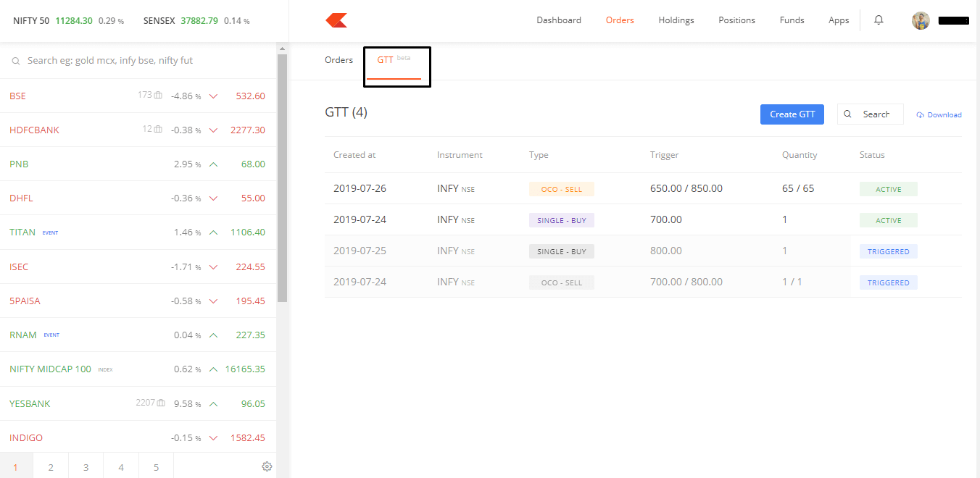Open the Orders menu in top navigation

[x=620, y=20]
